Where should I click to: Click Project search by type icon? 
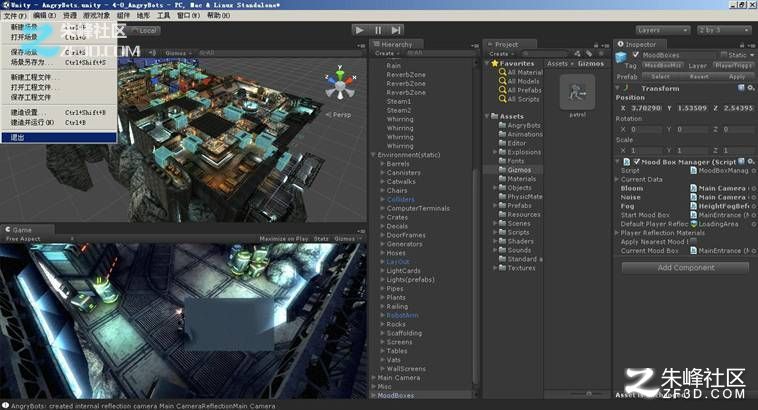pos(578,54)
